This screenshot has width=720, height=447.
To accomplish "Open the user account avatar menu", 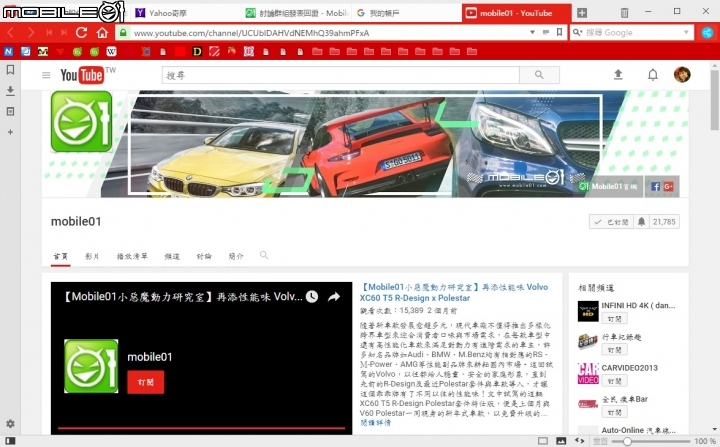I will point(682,74).
